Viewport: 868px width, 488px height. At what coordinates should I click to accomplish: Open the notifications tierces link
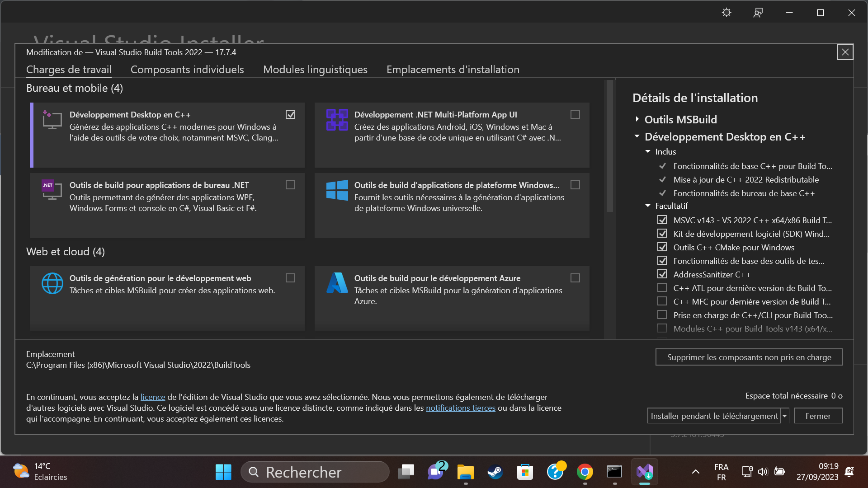coord(461,408)
